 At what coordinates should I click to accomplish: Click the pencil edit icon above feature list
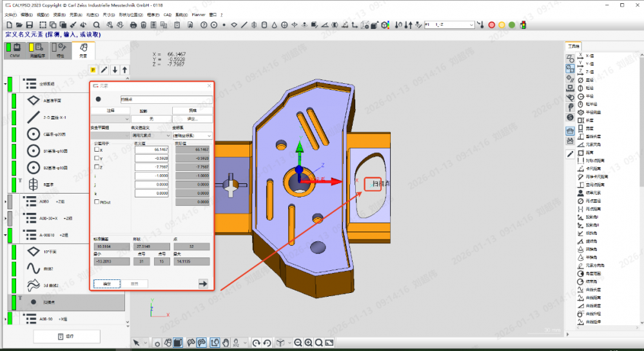104,70
